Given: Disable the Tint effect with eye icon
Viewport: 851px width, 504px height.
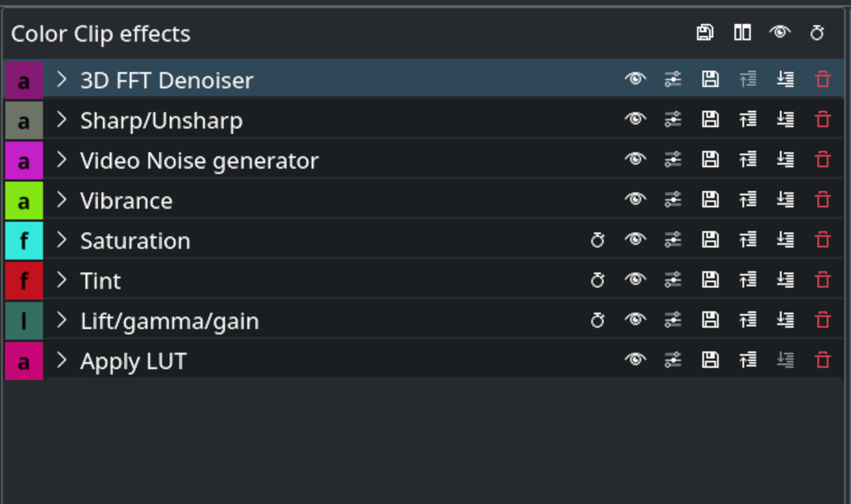Looking at the screenshot, I should [x=635, y=280].
